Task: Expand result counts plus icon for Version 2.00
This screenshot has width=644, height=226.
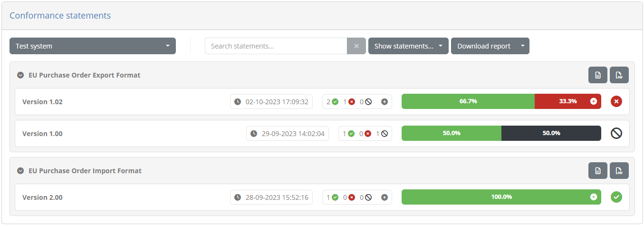Action: tap(384, 197)
